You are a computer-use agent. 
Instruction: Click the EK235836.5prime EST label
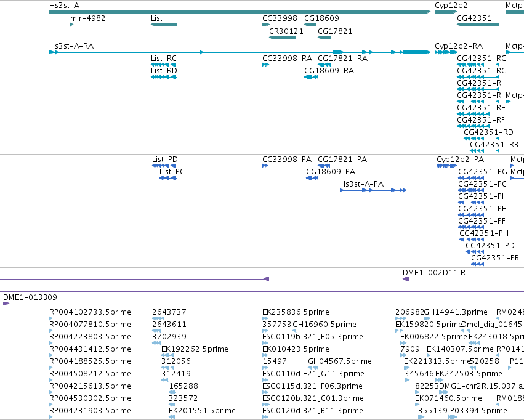(x=296, y=312)
